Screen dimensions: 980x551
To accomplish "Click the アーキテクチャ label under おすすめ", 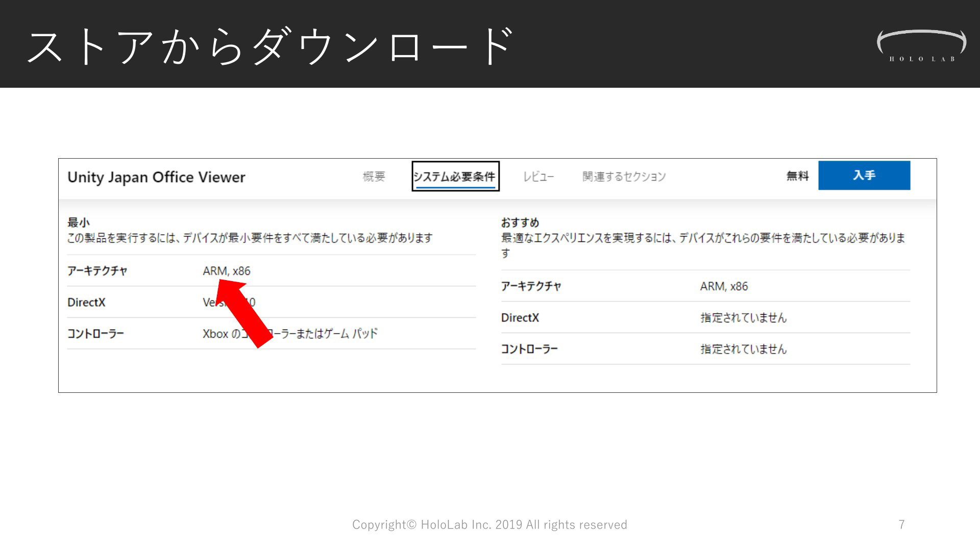I will point(531,286).
